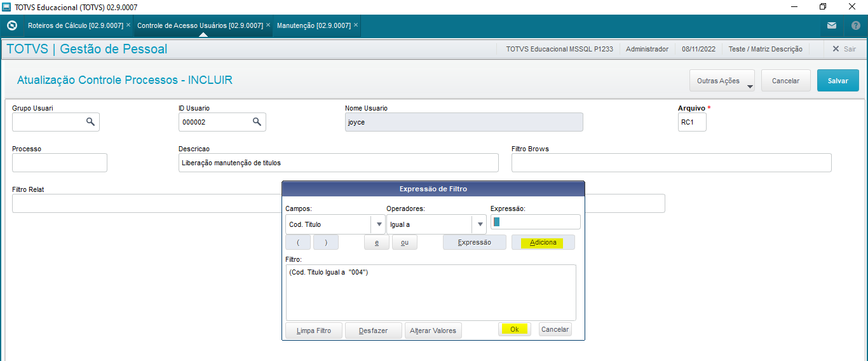Expand the Operadores dropdown arrow

pos(479,224)
